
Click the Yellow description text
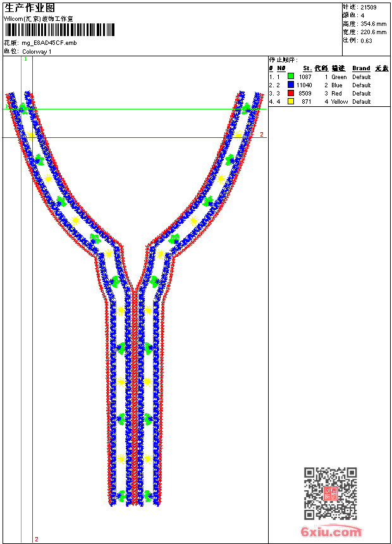click(x=340, y=102)
